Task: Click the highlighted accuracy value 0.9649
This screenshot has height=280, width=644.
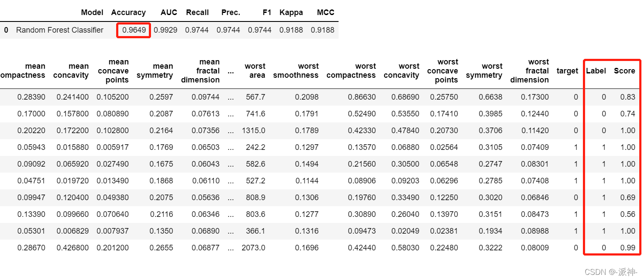Action: tap(133, 30)
